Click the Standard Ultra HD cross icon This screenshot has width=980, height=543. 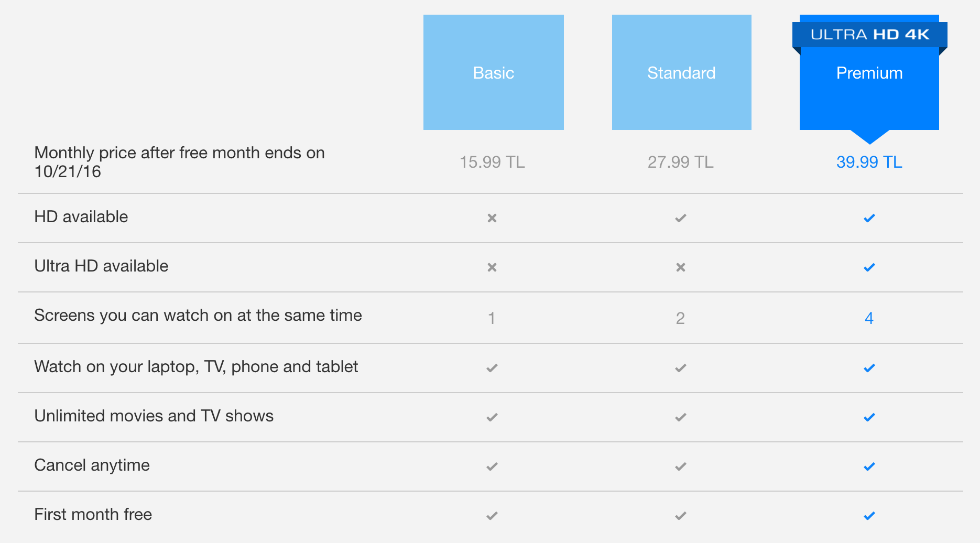point(681,267)
